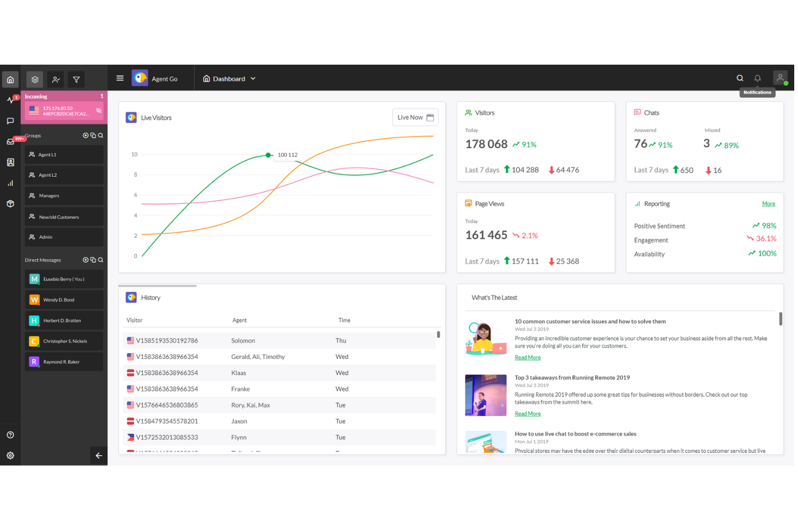Viewport: 798px width, 532px height.
Task: Click More link on the Reporting card
Action: tap(768, 203)
